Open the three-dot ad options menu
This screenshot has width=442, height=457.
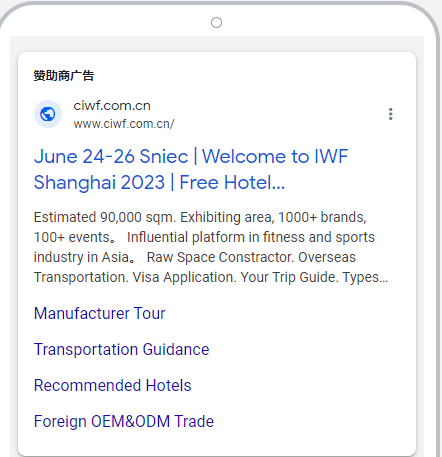click(x=391, y=114)
